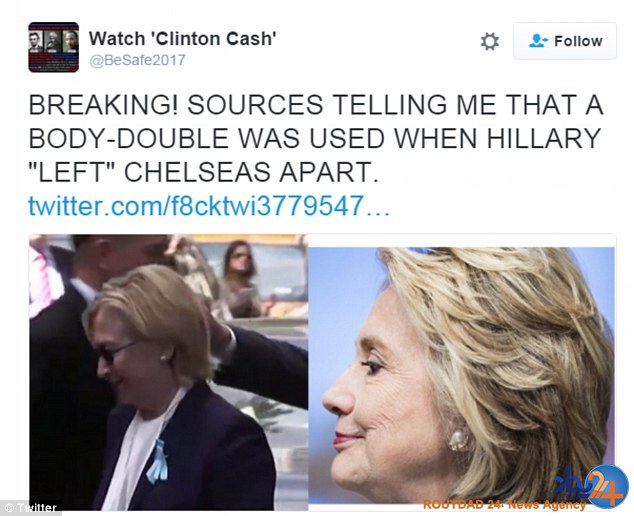
Task: Click the Follow button
Action: [x=565, y=41]
